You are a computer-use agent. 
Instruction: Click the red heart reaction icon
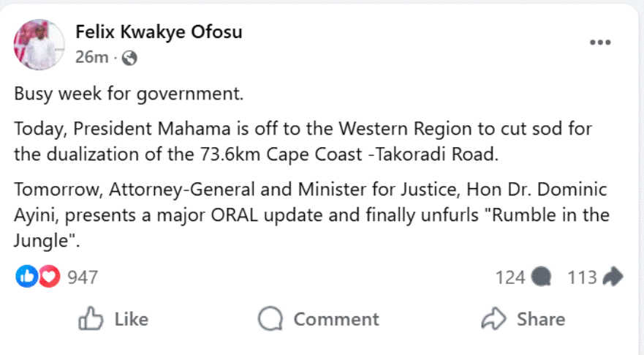click(48, 277)
